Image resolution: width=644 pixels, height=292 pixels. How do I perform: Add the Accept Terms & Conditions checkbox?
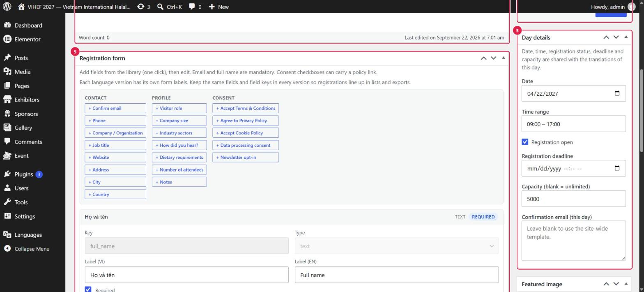coord(246,108)
